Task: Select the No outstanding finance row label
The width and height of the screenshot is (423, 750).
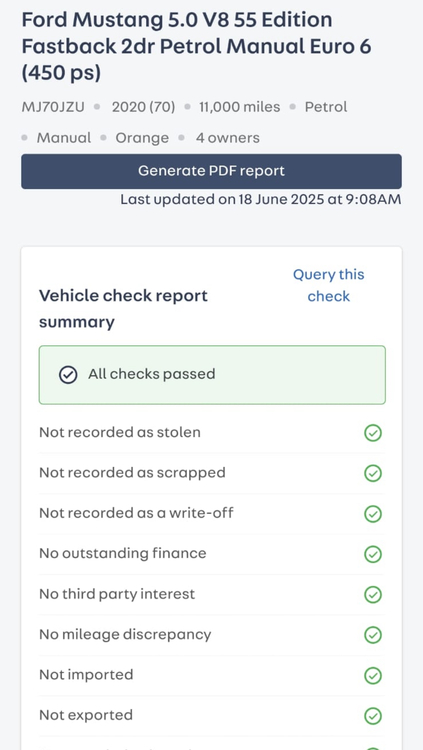Action: [x=122, y=553]
